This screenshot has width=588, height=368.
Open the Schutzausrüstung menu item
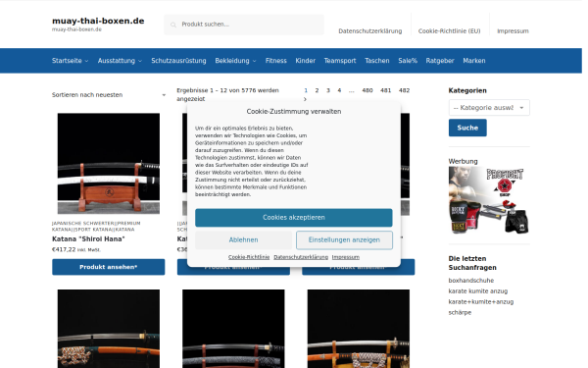click(178, 61)
